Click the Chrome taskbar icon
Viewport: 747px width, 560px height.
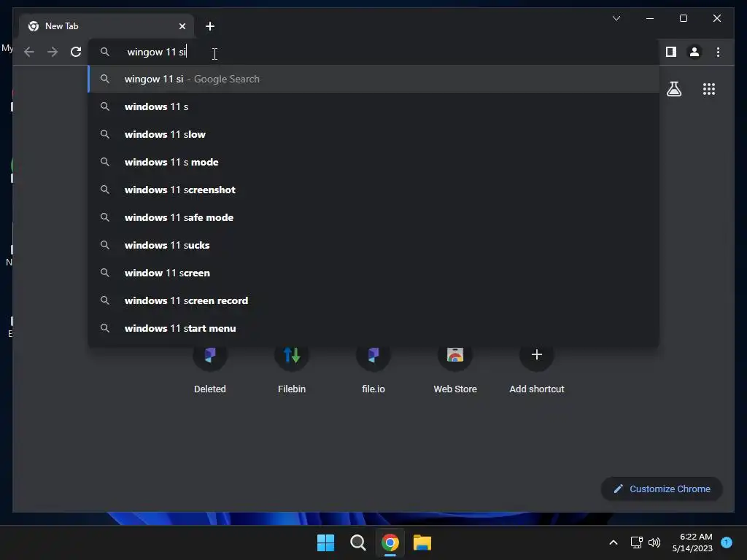click(x=390, y=542)
